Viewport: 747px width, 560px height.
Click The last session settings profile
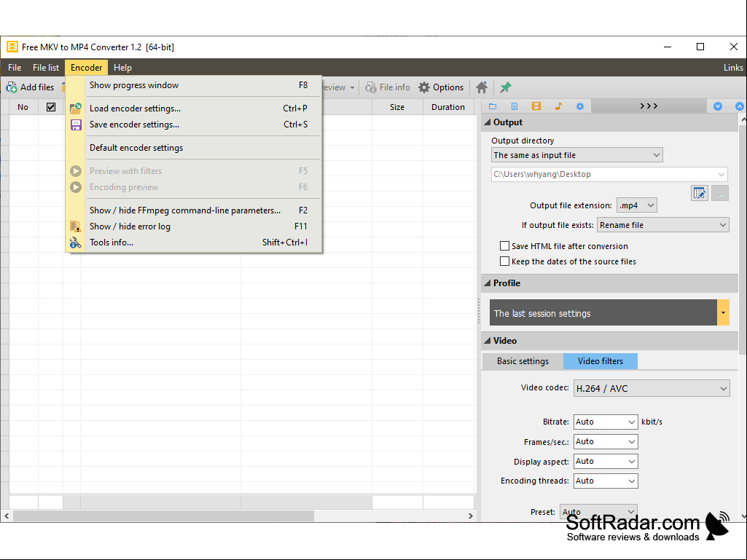click(603, 313)
